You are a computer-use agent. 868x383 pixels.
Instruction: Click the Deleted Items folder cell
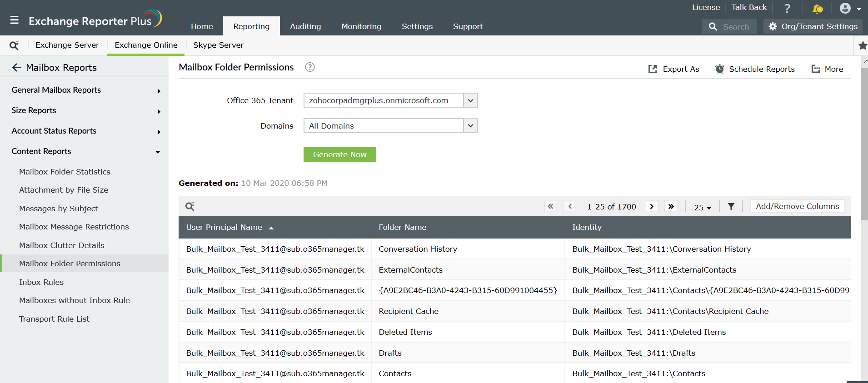468,332
